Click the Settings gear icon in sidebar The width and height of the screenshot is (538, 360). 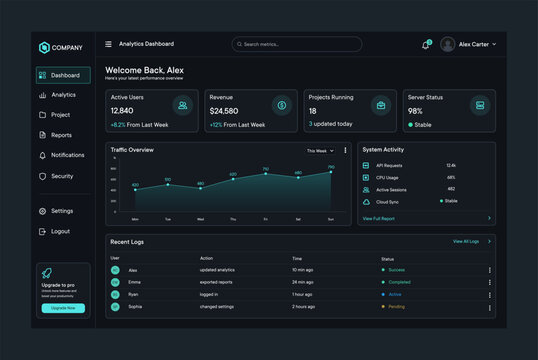[43, 211]
